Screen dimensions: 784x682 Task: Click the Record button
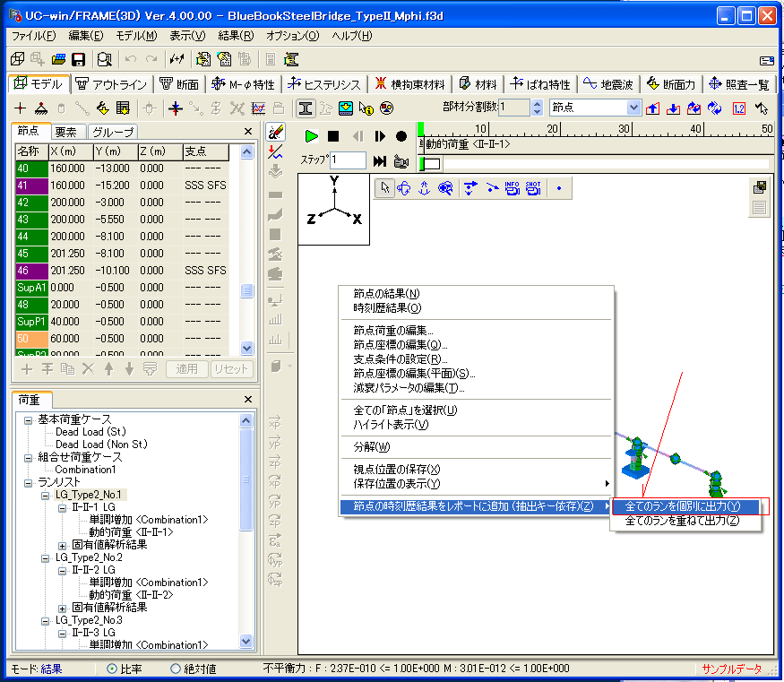click(401, 136)
